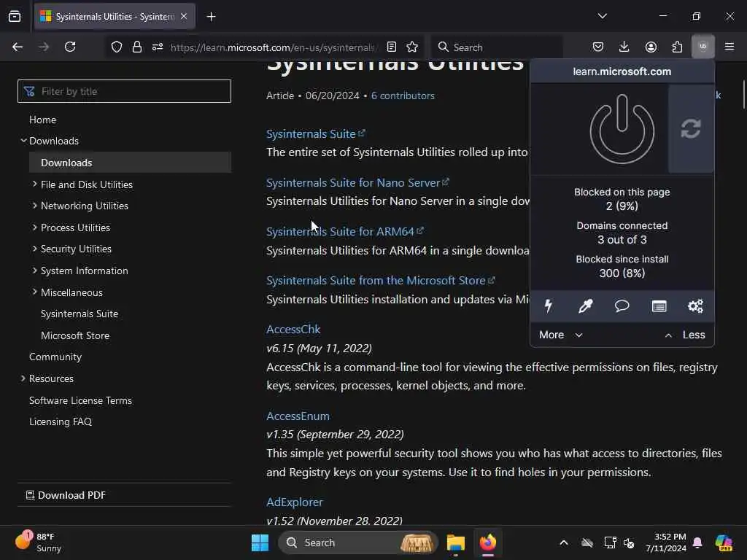
Task: Open the element picker eyedropper icon
Action: click(x=585, y=306)
